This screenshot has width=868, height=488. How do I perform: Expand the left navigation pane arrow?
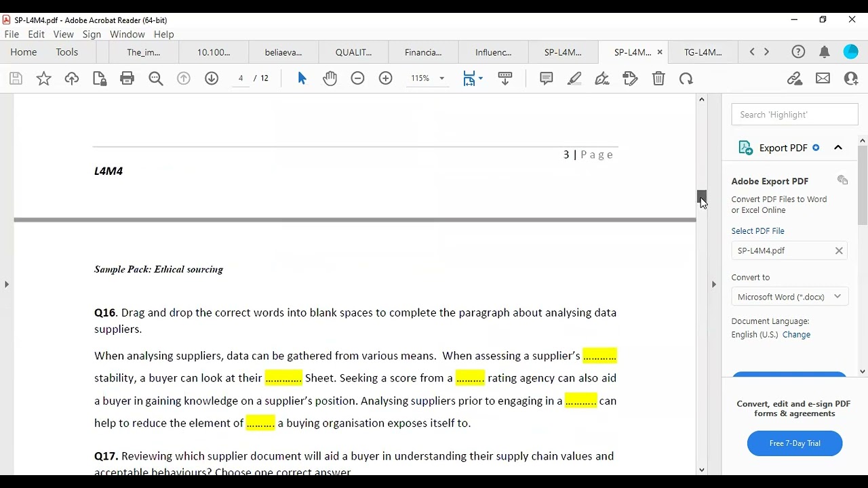[7, 285]
